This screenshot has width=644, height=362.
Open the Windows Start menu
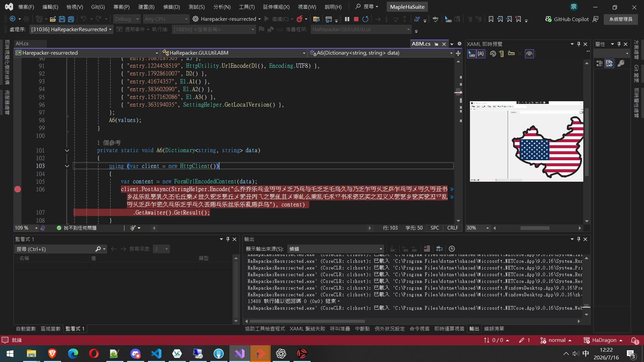(x=10, y=354)
